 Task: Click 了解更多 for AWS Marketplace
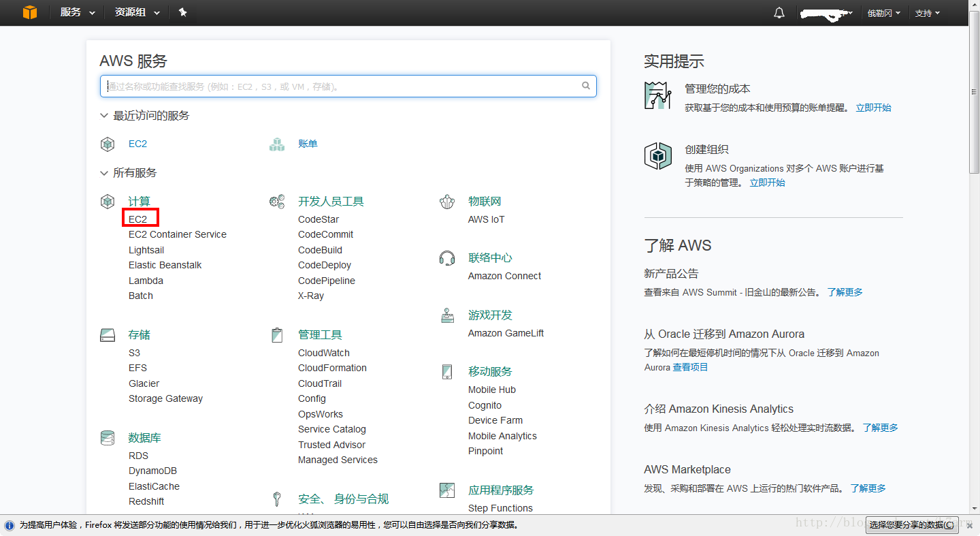pos(868,488)
